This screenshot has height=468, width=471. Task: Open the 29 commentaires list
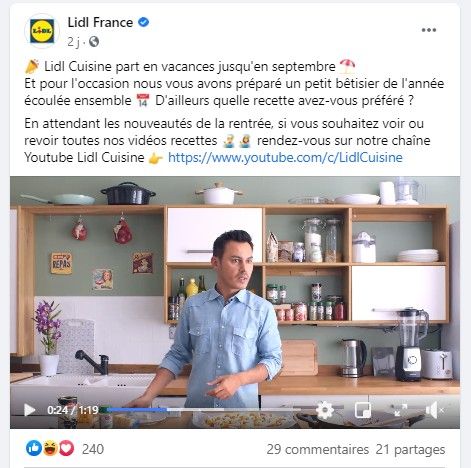pos(318,449)
